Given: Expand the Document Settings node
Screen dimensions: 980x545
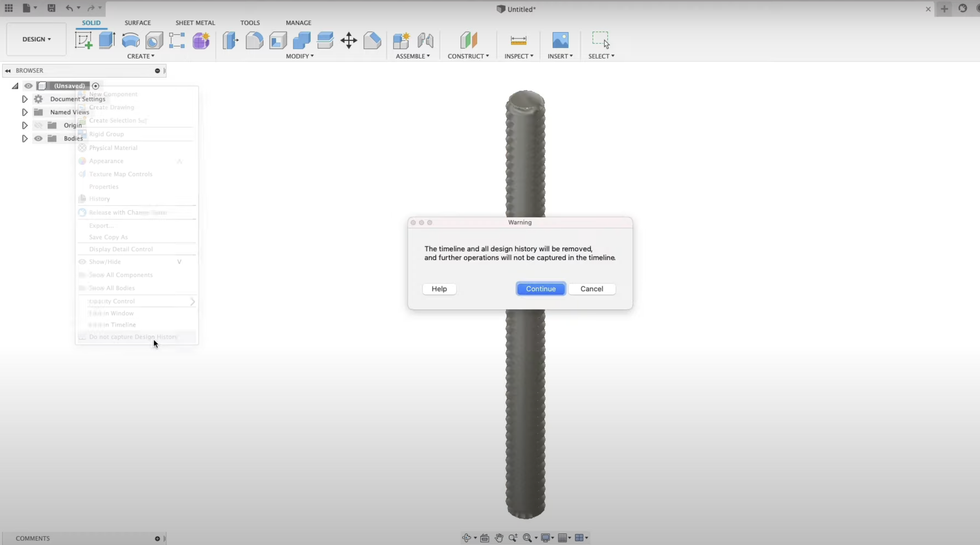Looking at the screenshot, I should pyautogui.click(x=25, y=99).
